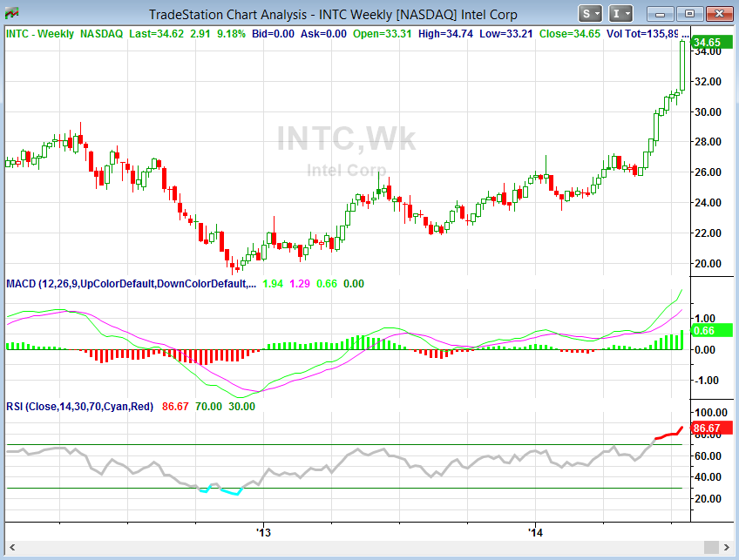Image resolution: width=739 pixels, height=560 pixels.
Task: Click the 'Close=34.65' value in status line
Action: pos(570,34)
